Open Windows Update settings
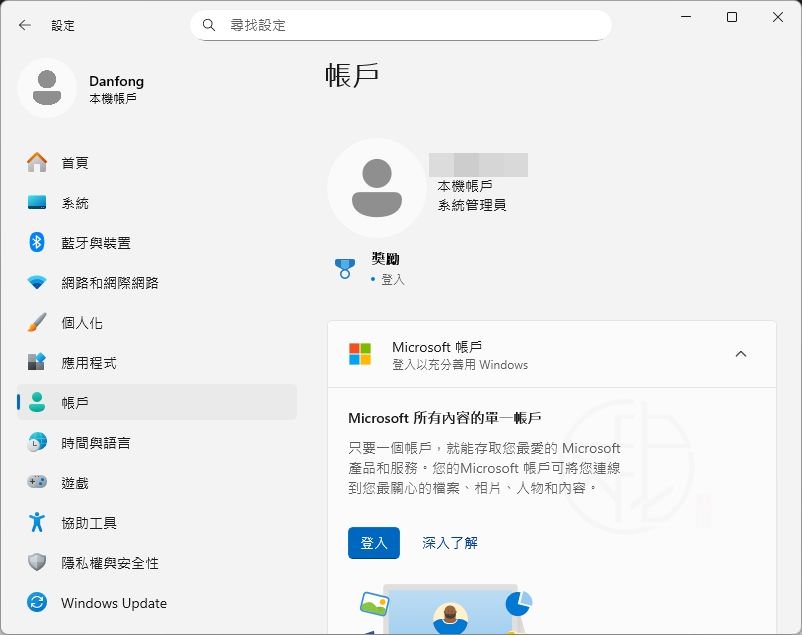Image resolution: width=802 pixels, height=635 pixels. click(x=157, y=602)
